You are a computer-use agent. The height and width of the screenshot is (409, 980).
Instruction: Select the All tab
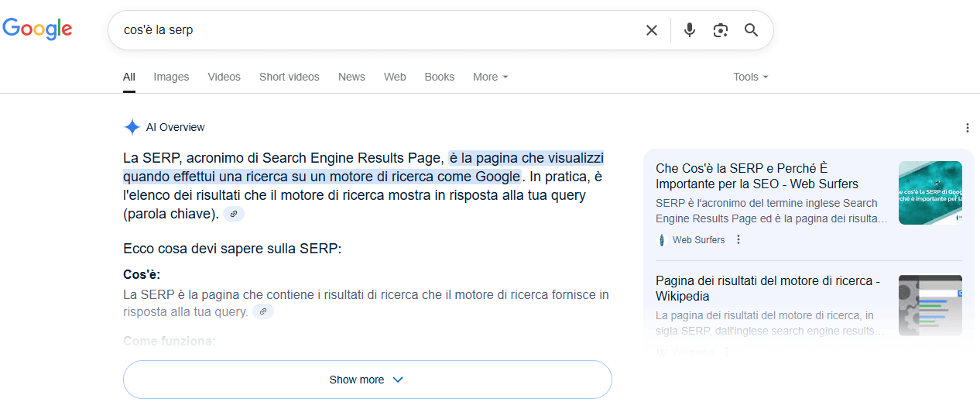pyautogui.click(x=129, y=77)
